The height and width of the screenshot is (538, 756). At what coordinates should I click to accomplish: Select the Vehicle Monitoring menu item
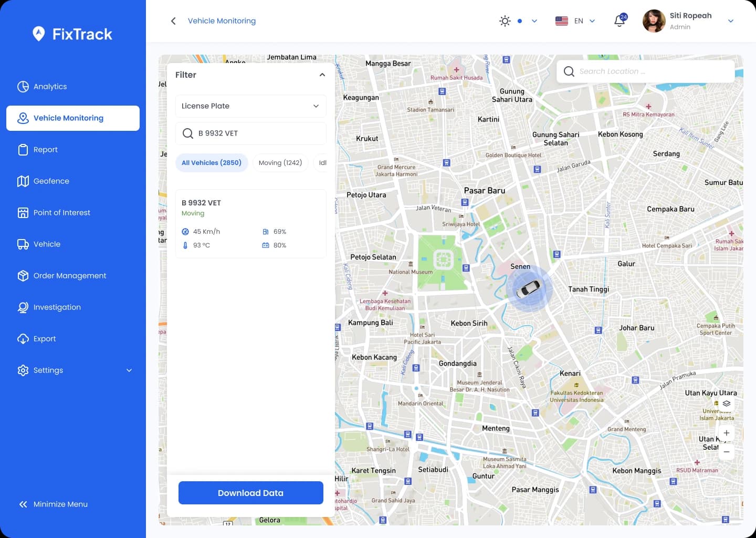coord(73,118)
